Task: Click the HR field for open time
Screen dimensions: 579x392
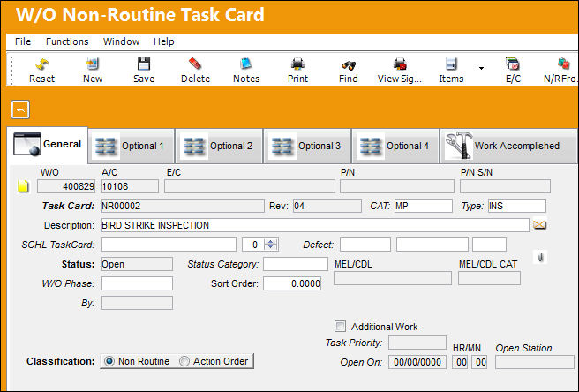Action: point(460,362)
